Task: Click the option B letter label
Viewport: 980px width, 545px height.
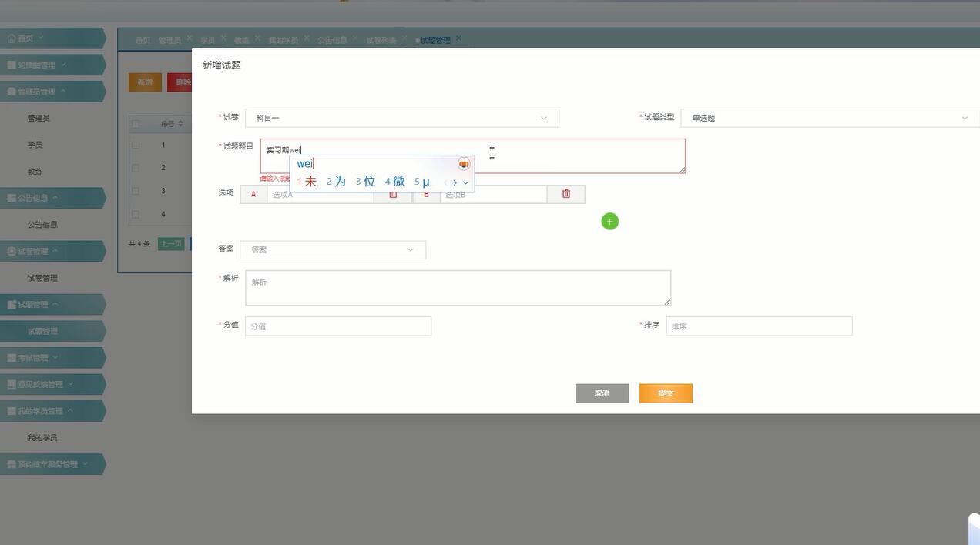Action: (426, 194)
